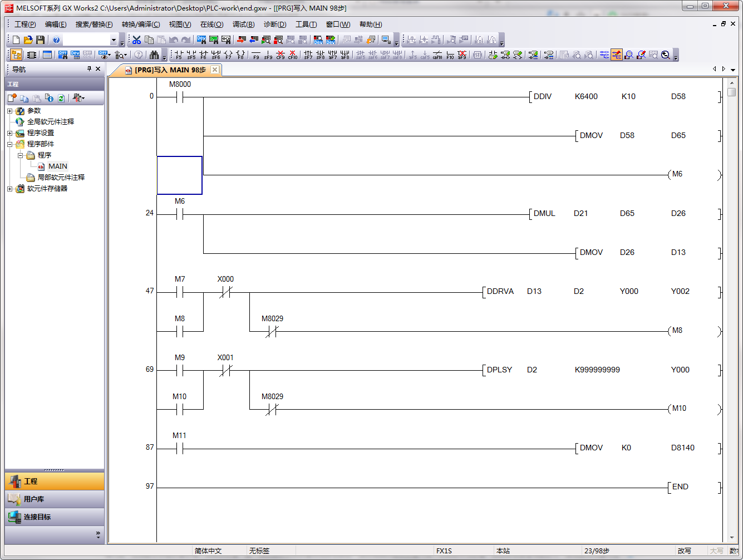Save project with the floppy disk icon

coord(40,40)
